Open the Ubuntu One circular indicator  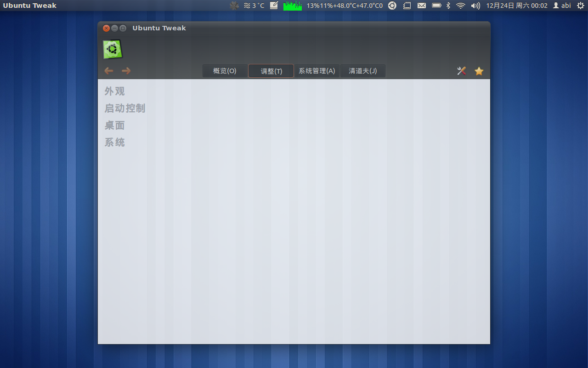(x=392, y=6)
